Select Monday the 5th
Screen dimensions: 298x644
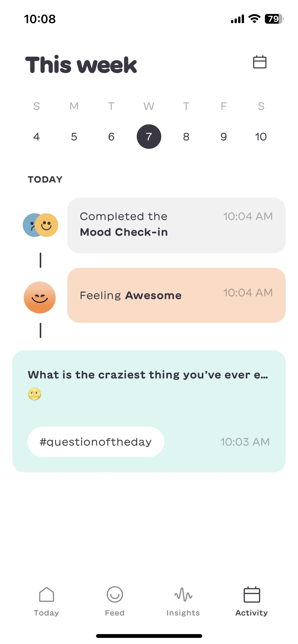click(74, 137)
